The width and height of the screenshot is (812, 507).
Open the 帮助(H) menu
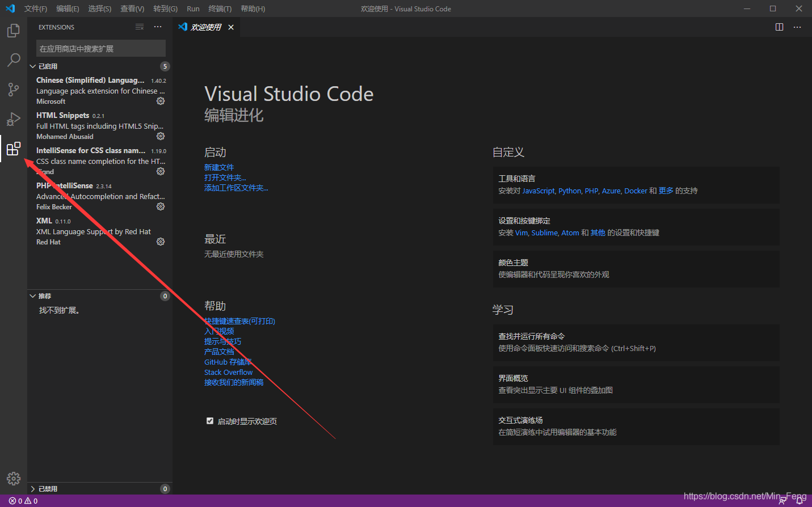(253, 9)
